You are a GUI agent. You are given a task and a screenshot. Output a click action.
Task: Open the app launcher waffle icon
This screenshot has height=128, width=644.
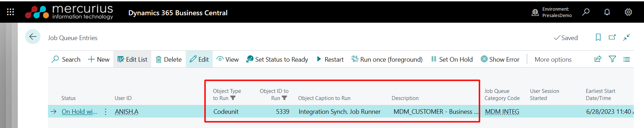[10, 12]
